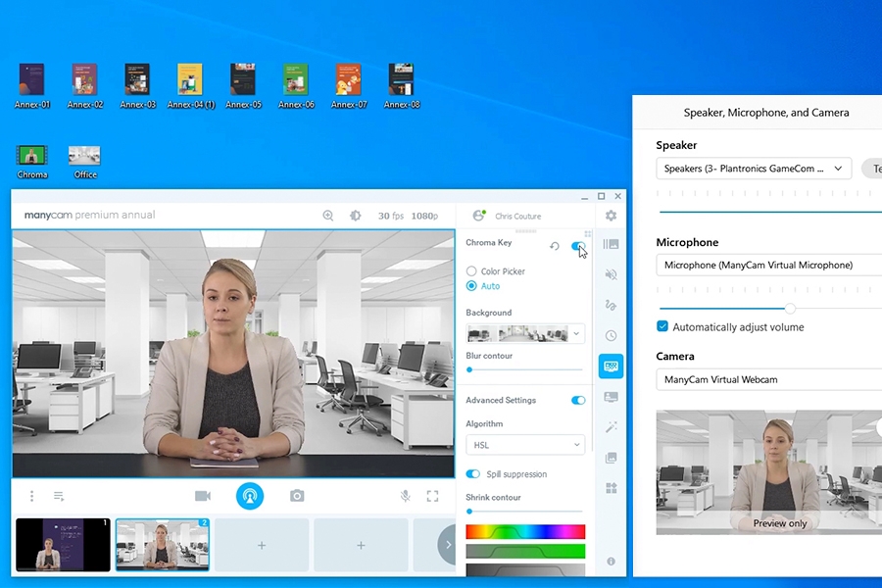Image resolution: width=882 pixels, height=588 pixels.
Task: Select the Annex-06 desktop icon
Action: [296, 85]
